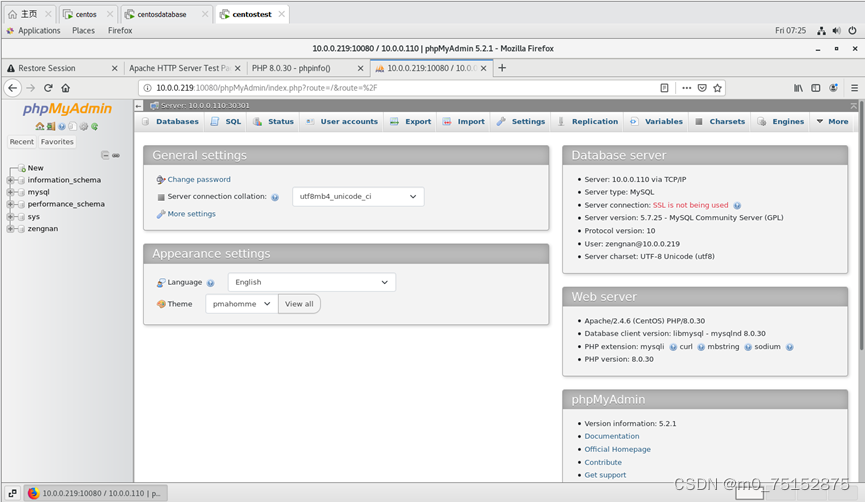Open help icon next to mbstring extension
865x502 pixels.
pos(747,347)
